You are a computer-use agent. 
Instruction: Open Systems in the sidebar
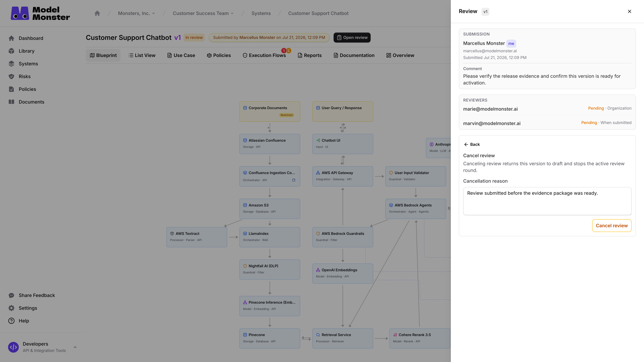tap(28, 64)
